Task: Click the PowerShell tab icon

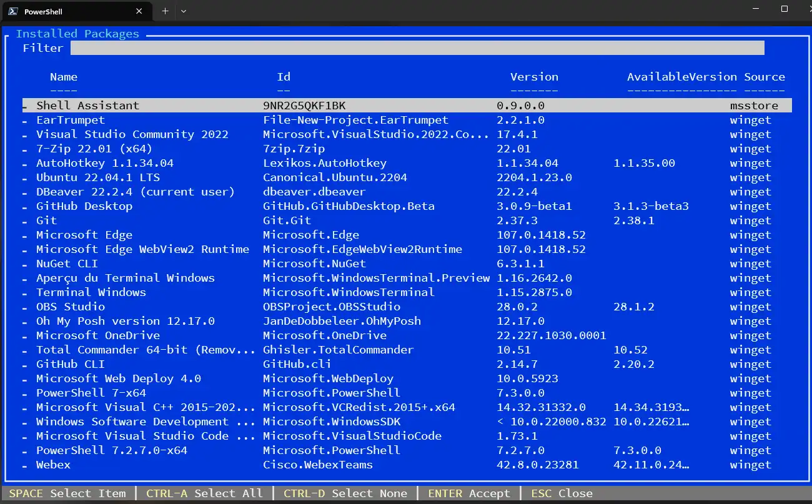Action: click(x=12, y=11)
